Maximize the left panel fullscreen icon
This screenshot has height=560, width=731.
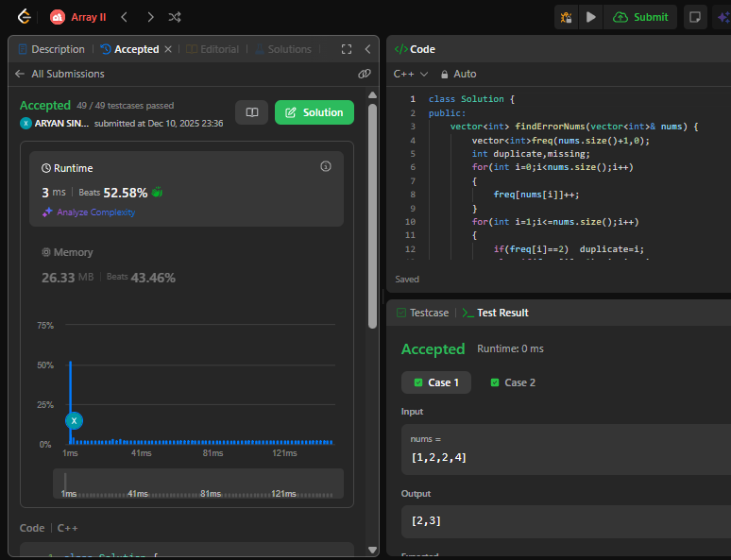(347, 49)
